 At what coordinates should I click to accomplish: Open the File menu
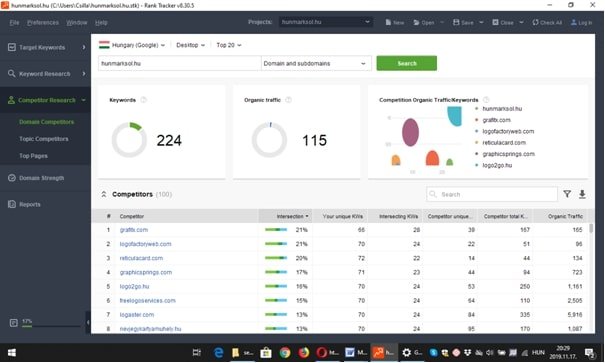click(14, 22)
